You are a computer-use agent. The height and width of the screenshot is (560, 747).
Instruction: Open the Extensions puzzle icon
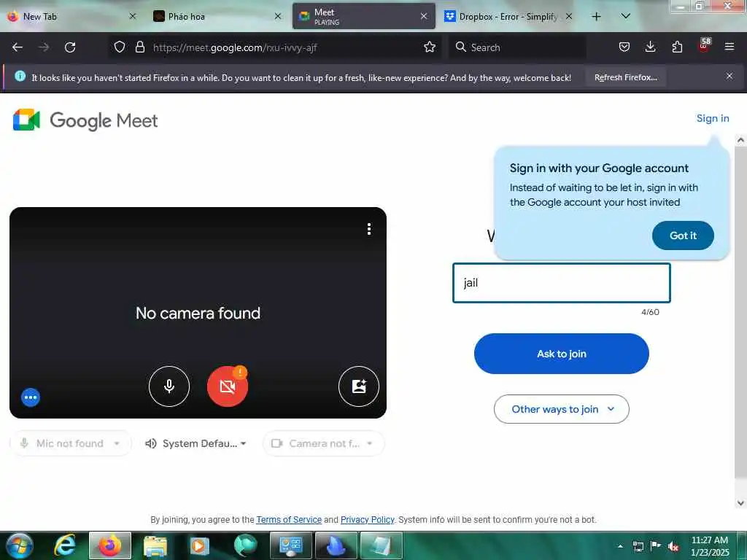[x=677, y=47]
